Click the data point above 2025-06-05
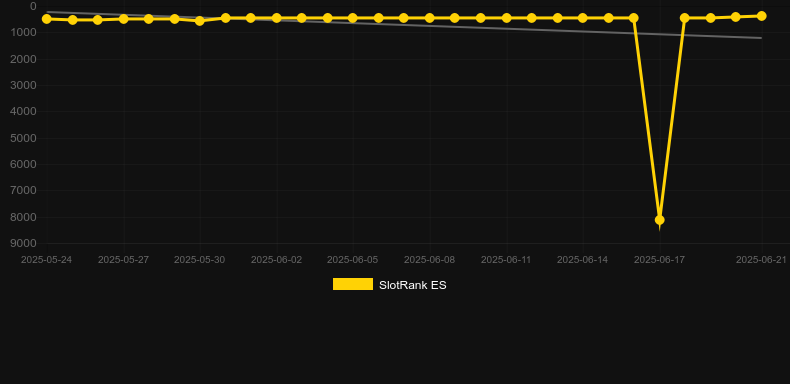This screenshot has height=384, width=790. [x=353, y=18]
